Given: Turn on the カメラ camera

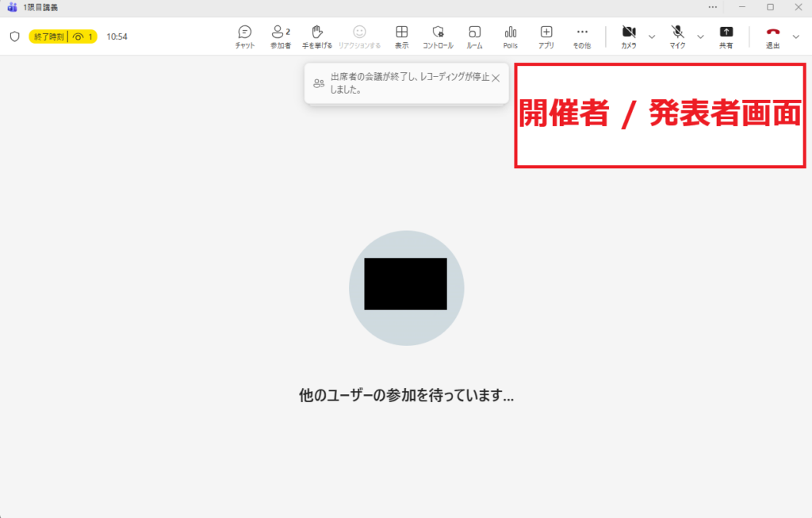Looking at the screenshot, I should click(629, 36).
